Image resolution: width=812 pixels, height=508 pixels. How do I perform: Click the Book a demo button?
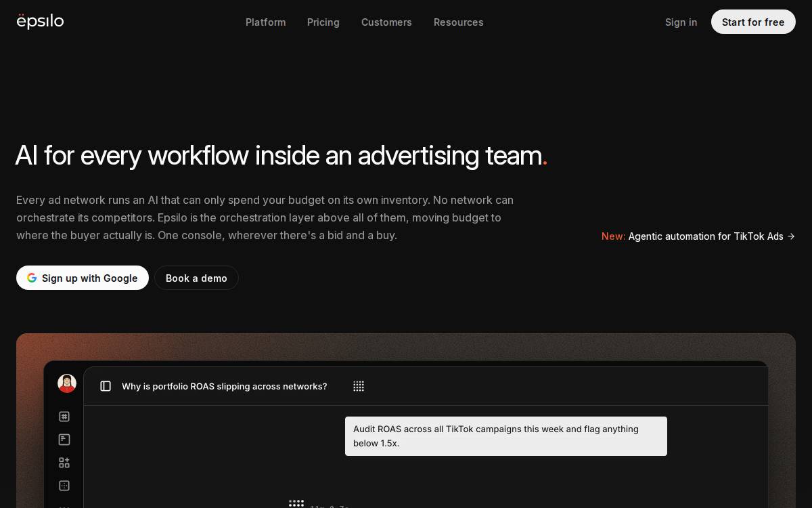[x=196, y=278]
